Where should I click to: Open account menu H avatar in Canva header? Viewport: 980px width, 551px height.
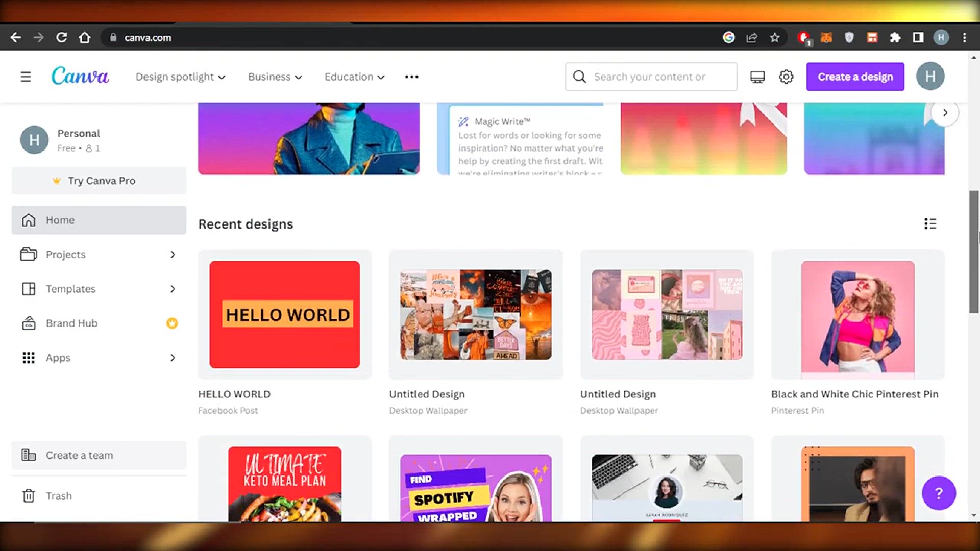point(930,77)
